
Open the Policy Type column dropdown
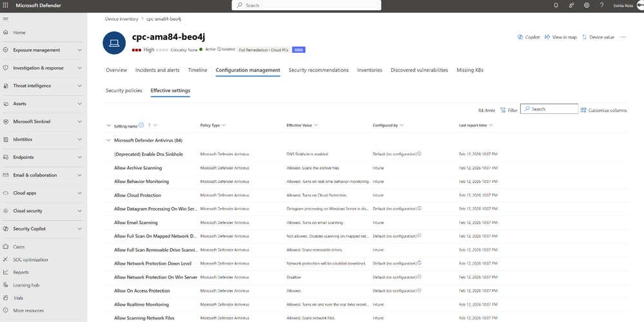click(224, 126)
